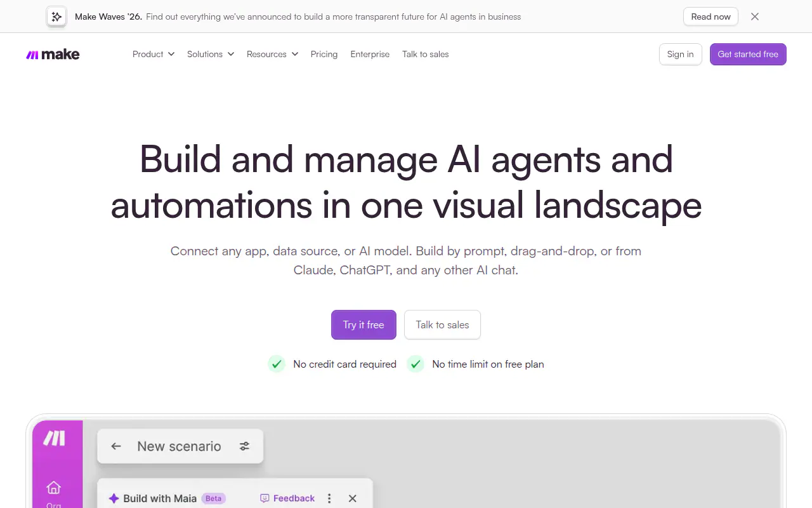Click the No time limit on free plan text
The width and height of the screenshot is (812, 508).
click(x=488, y=364)
